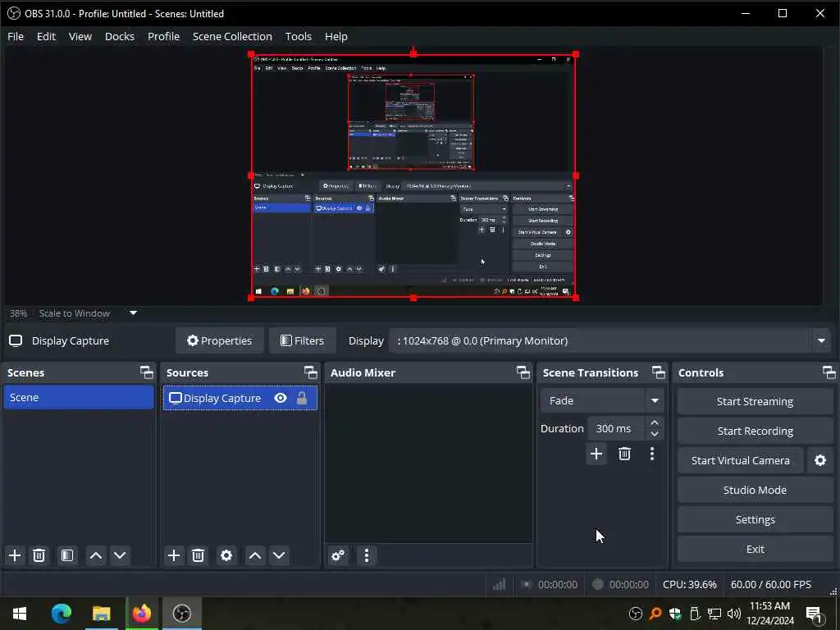The image size is (840, 630).
Task: Click OBS Studio taskbar icon
Action: pos(182,614)
